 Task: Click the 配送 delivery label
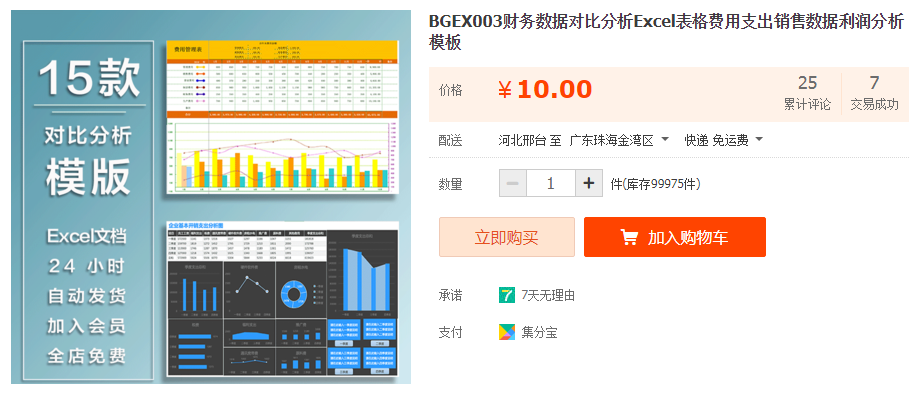click(451, 140)
